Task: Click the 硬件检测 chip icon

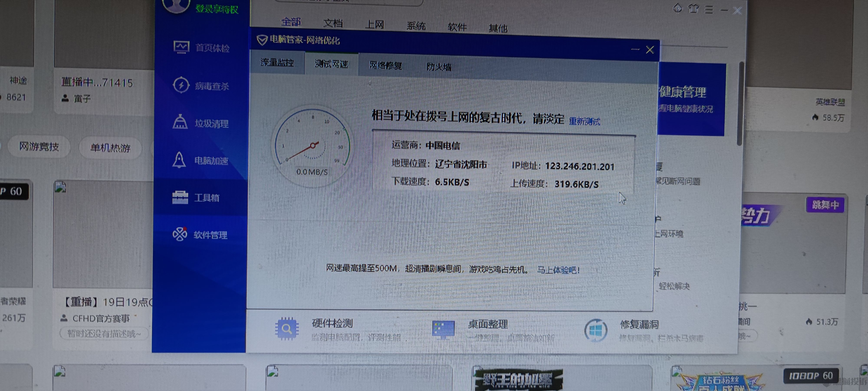Action: pyautogui.click(x=287, y=328)
